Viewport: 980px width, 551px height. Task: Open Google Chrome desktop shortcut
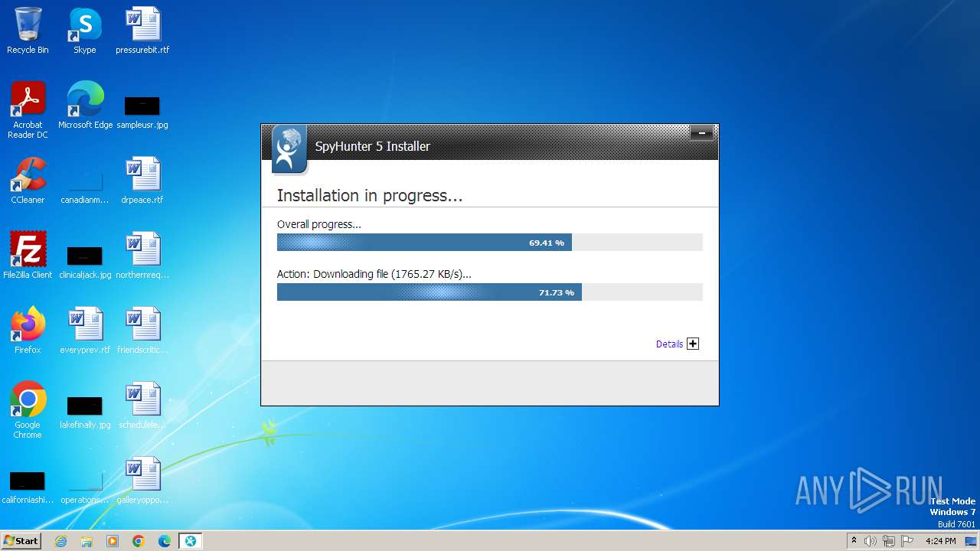(x=28, y=410)
